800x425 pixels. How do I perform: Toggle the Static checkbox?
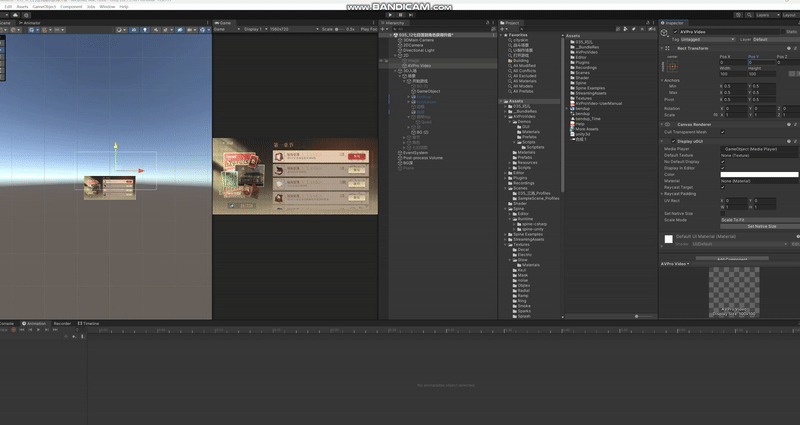(783, 32)
